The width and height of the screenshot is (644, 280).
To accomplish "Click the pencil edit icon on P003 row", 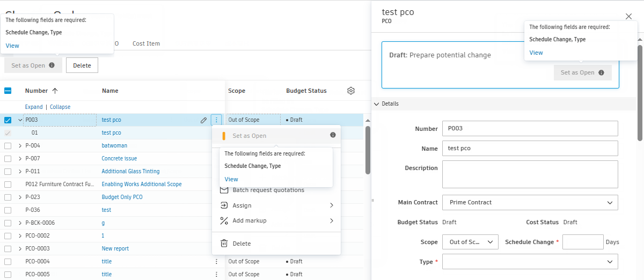I will [x=204, y=120].
